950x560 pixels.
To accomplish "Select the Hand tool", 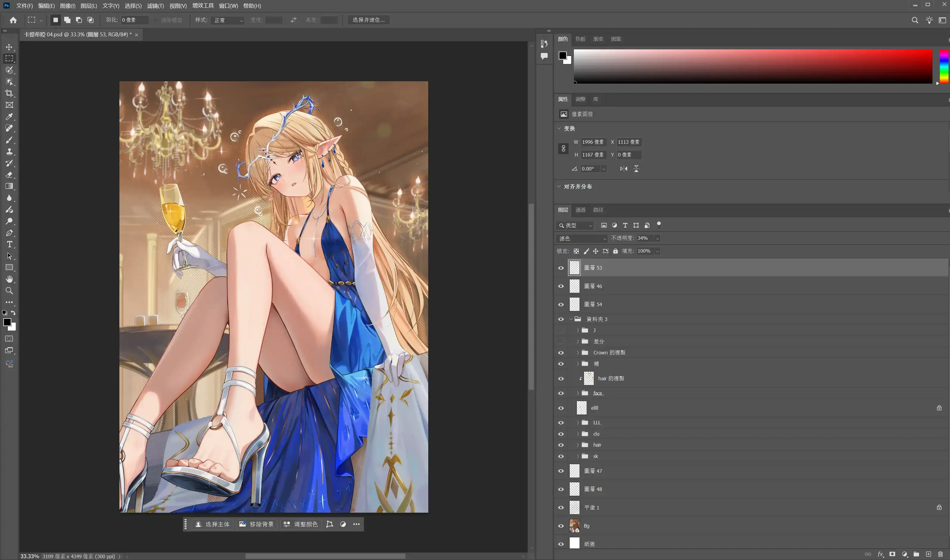I will click(9, 279).
